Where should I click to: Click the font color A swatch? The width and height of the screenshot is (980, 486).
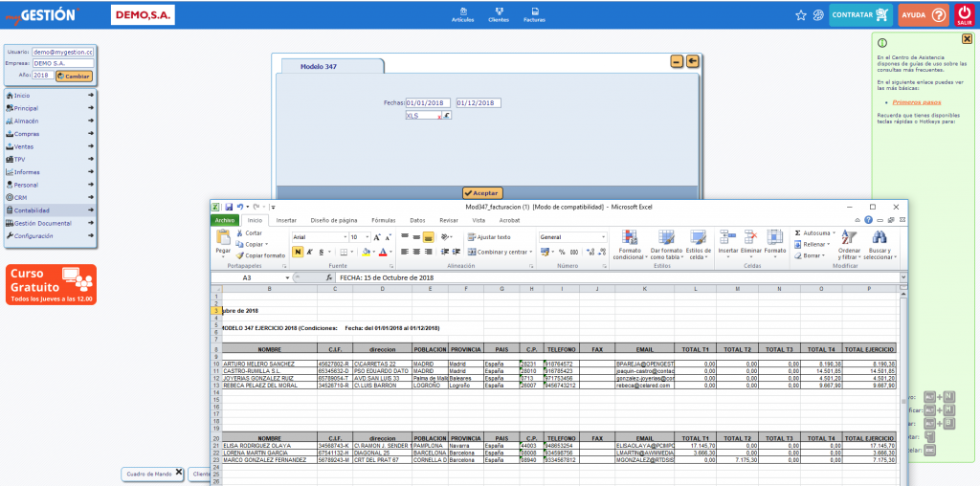click(382, 252)
